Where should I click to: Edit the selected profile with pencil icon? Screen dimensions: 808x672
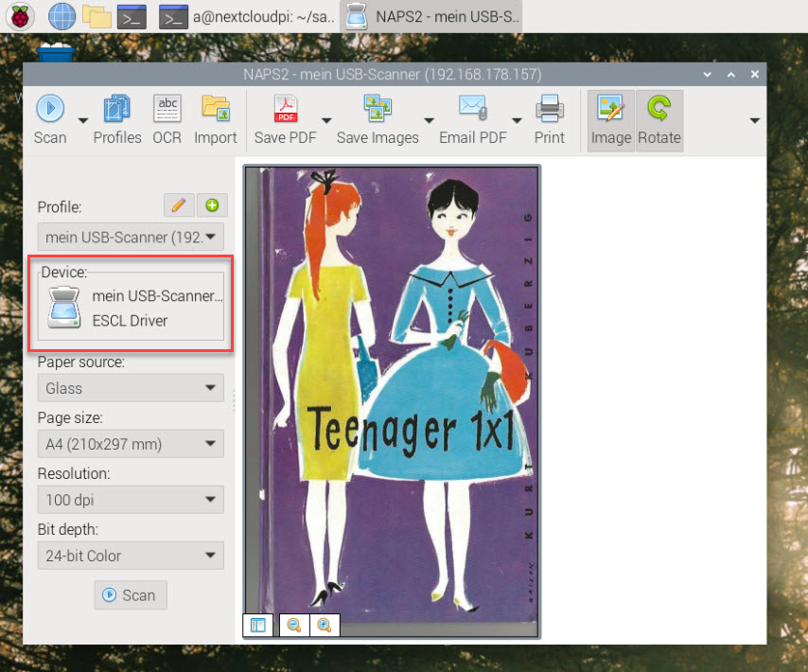tap(179, 205)
